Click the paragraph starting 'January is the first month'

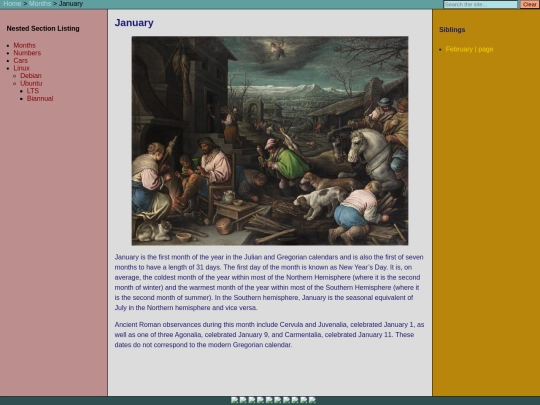point(269,282)
